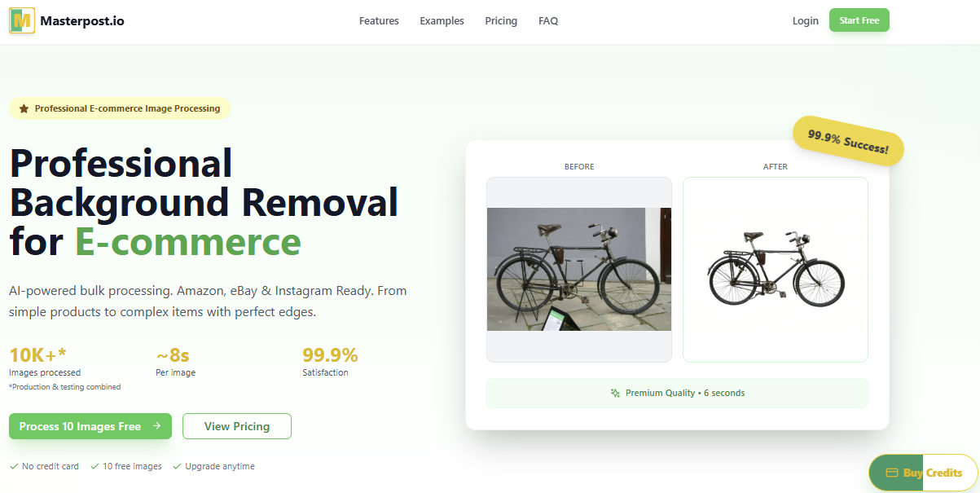Click the AFTER bicycle image
The width and height of the screenshot is (980, 493).
(775, 269)
